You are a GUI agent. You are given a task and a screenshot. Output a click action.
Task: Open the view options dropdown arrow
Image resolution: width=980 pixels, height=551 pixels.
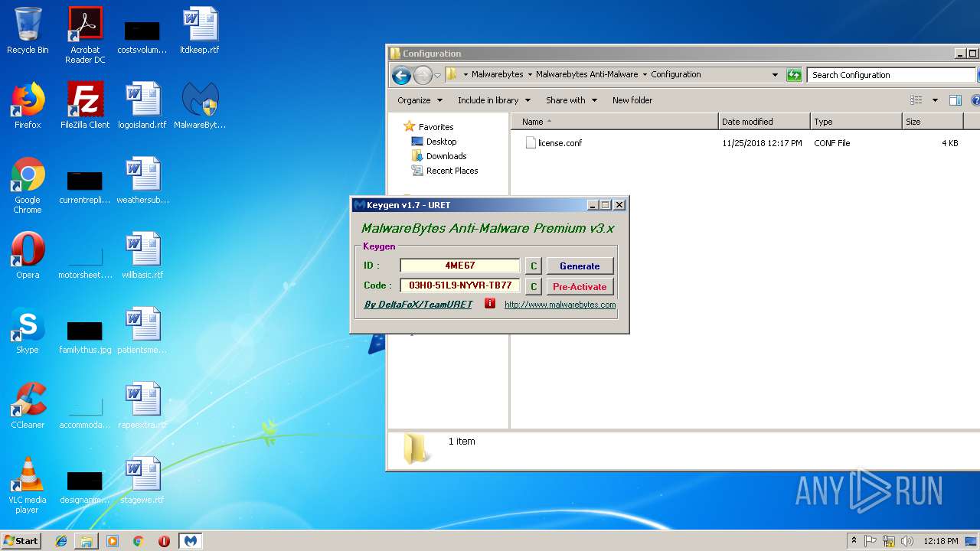[x=935, y=100]
